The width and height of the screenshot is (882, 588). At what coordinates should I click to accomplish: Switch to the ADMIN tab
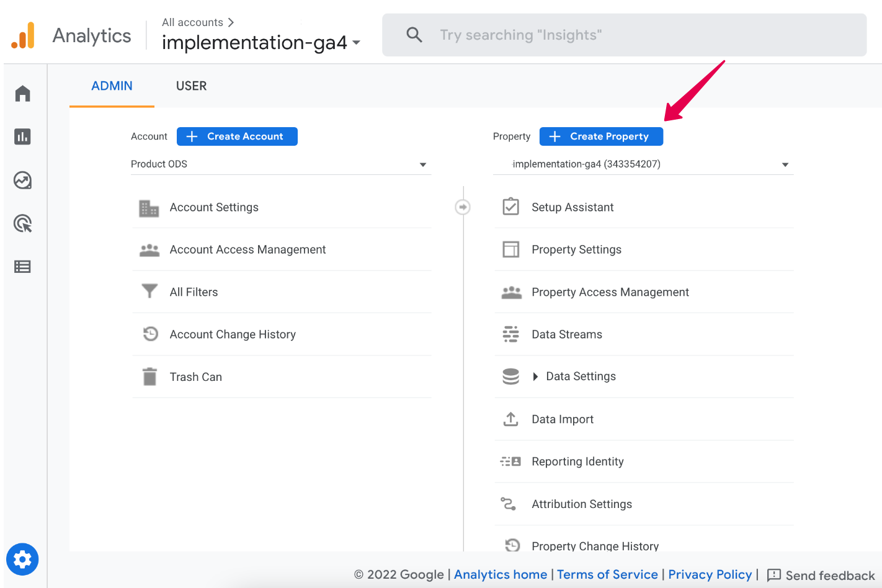112,86
